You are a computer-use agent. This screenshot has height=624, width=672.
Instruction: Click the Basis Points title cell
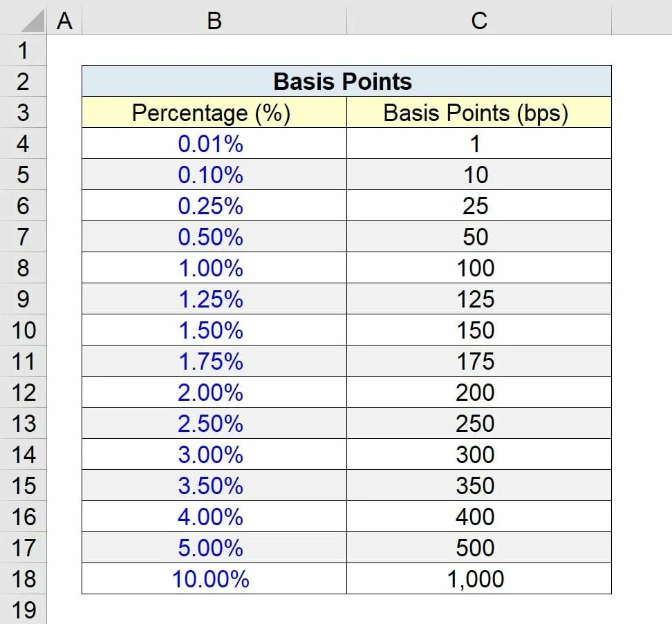coord(346,81)
